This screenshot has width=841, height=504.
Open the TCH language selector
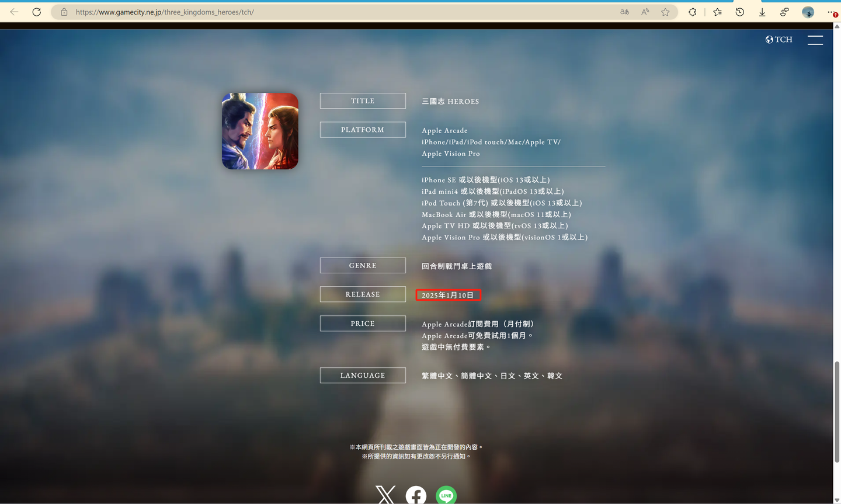pos(779,40)
